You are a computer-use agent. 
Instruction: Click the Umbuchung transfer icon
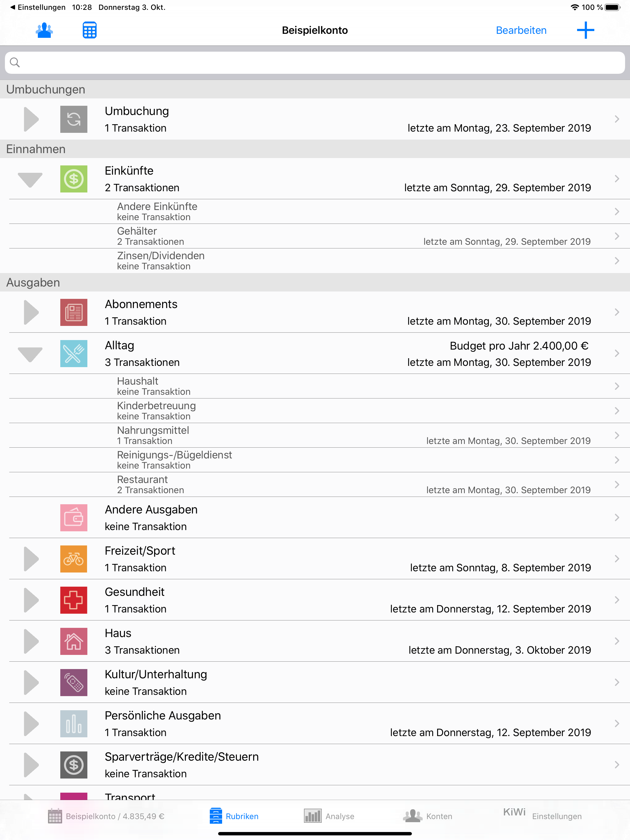pos(73,119)
